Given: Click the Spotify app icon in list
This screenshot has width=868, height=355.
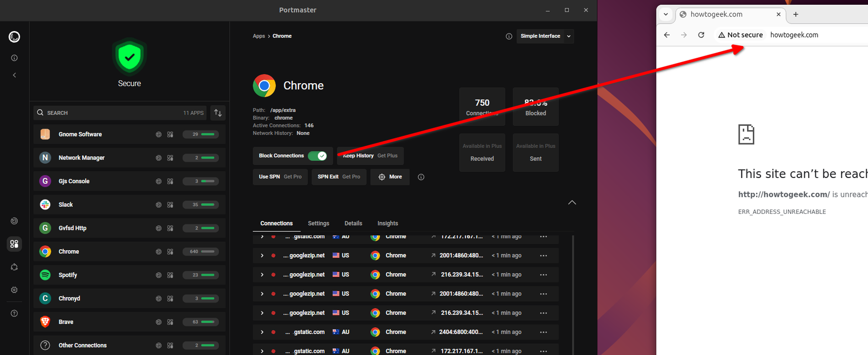Looking at the screenshot, I should coord(45,275).
